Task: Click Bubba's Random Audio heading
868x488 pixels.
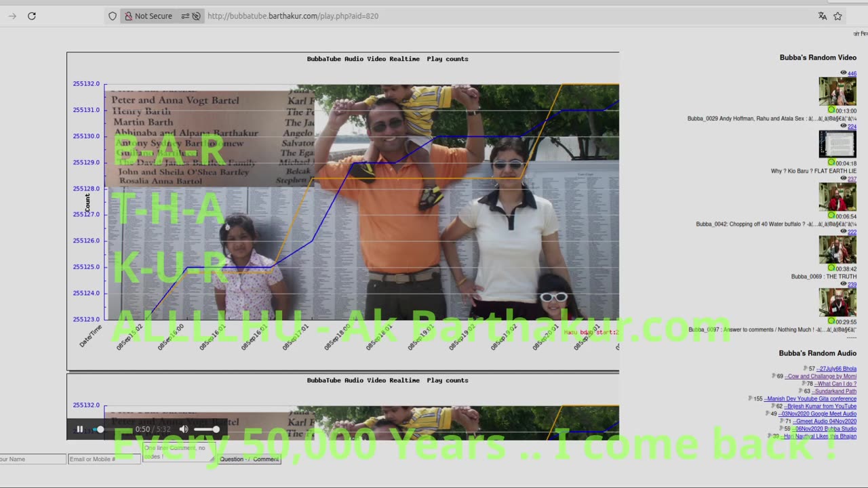Action: click(x=818, y=353)
